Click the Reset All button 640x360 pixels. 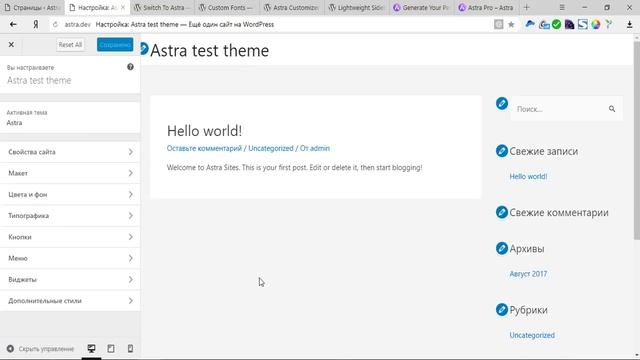coord(70,44)
